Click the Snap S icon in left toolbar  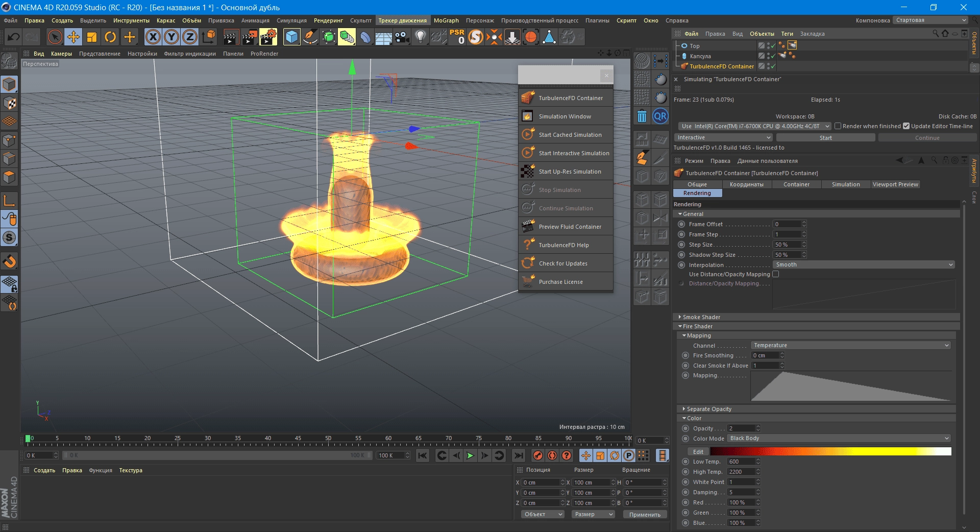click(x=9, y=237)
